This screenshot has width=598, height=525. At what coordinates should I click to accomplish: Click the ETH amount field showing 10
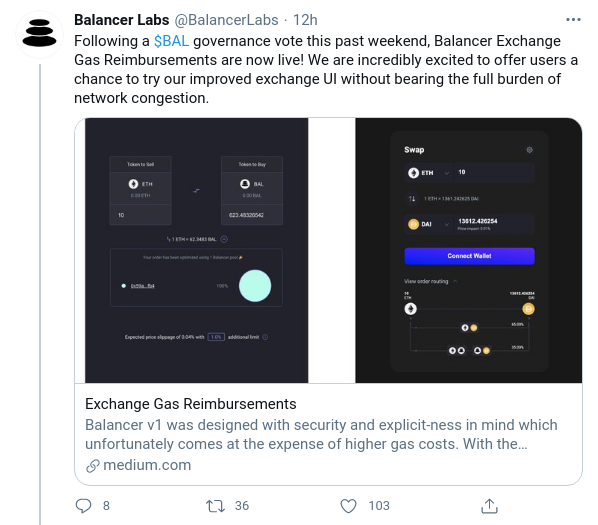494,172
